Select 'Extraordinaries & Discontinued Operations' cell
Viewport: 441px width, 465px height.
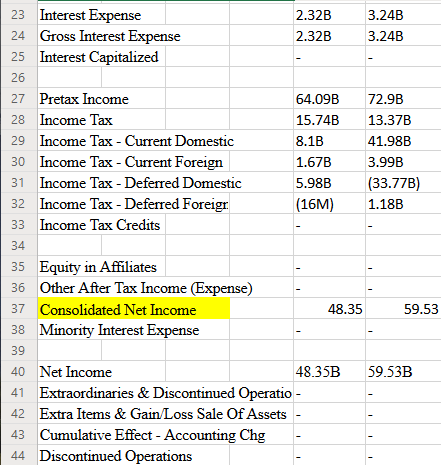[x=165, y=393]
